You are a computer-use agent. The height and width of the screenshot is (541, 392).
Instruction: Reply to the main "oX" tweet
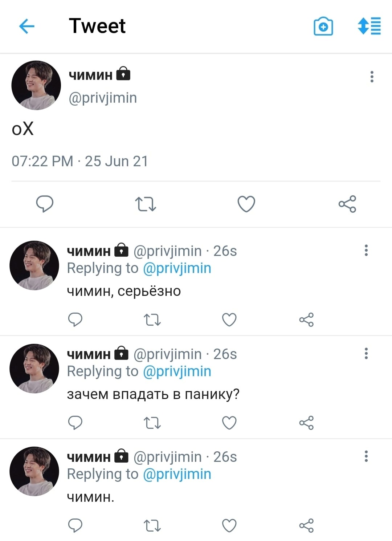45,204
